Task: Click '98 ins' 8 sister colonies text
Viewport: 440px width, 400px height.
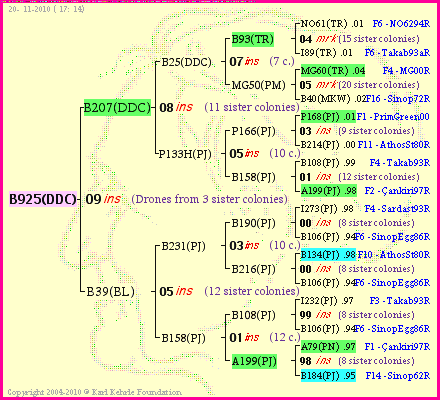Action: tap(357, 361)
